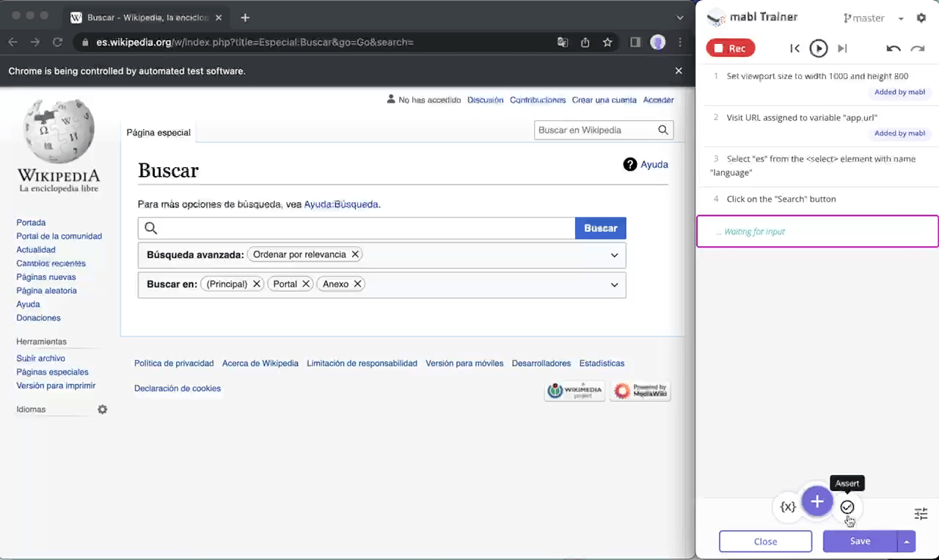Click the Wikimedia project badge

click(x=574, y=391)
